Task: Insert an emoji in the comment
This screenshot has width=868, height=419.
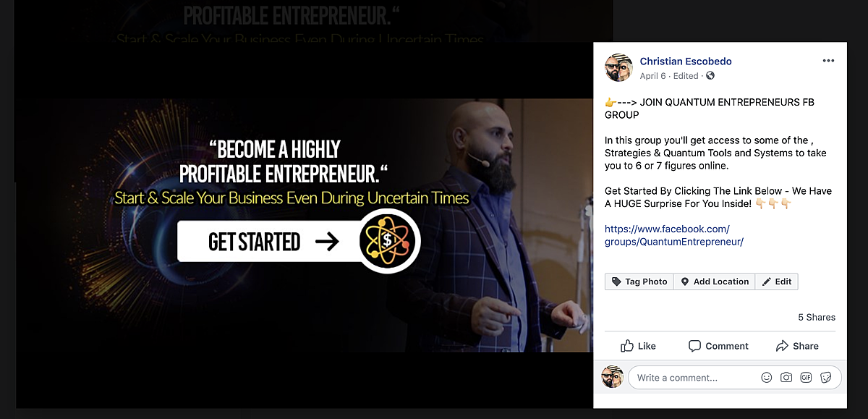Action: [766, 378]
